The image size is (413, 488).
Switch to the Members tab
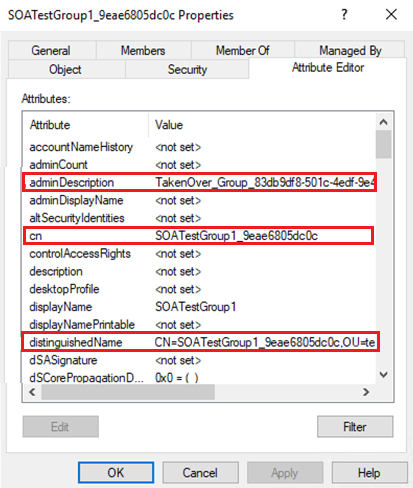143,50
